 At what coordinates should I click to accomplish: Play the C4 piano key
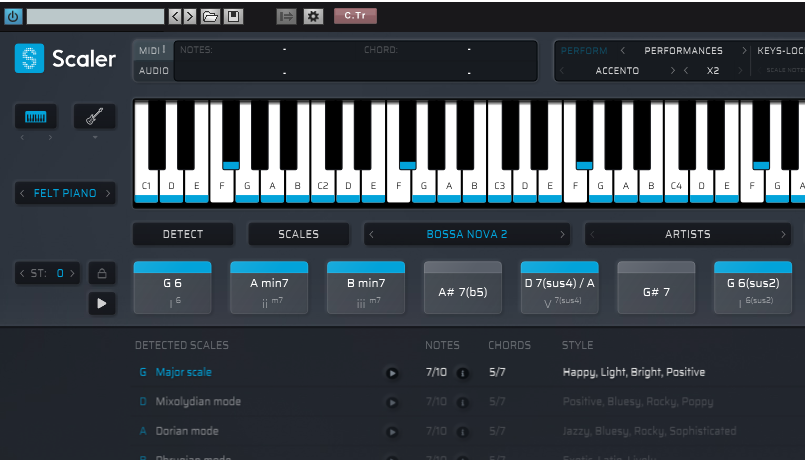click(676, 186)
